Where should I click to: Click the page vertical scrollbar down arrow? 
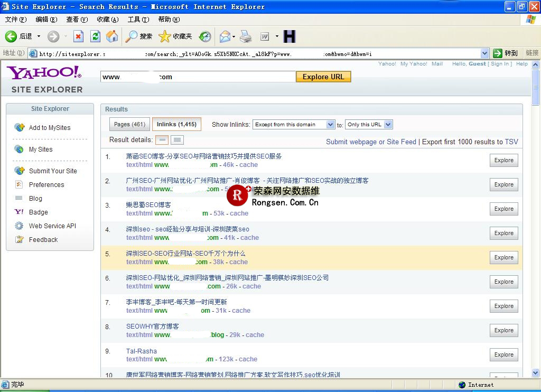[536, 374]
